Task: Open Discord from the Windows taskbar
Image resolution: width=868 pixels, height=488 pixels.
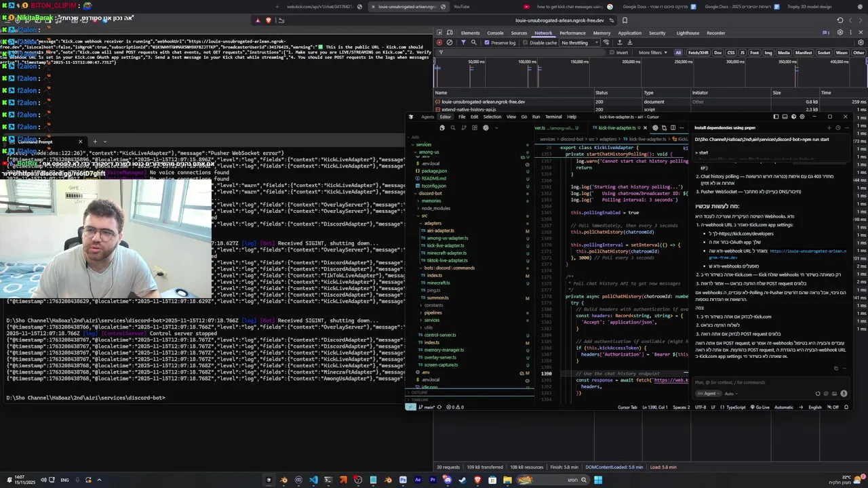Action: click(x=447, y=480)
